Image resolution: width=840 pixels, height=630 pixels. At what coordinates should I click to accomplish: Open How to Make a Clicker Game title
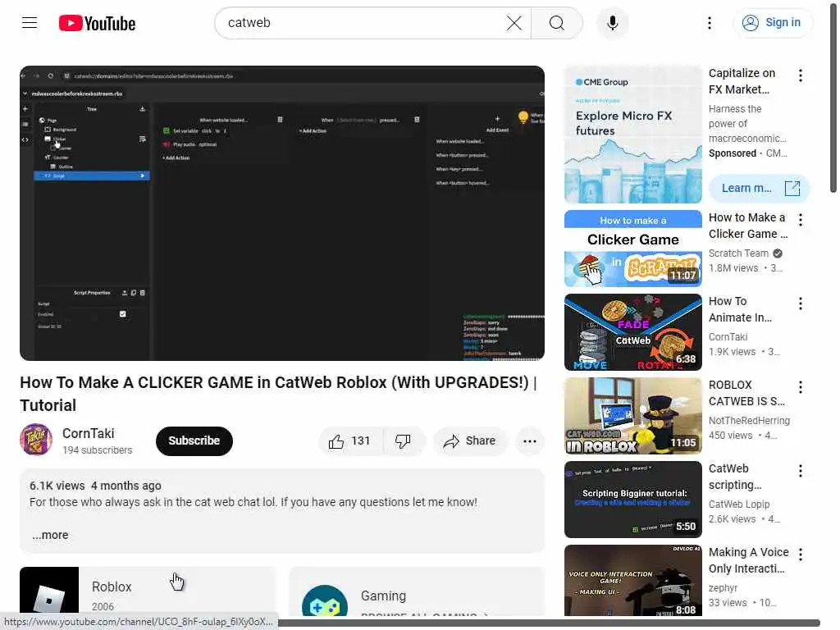point(748,226)
